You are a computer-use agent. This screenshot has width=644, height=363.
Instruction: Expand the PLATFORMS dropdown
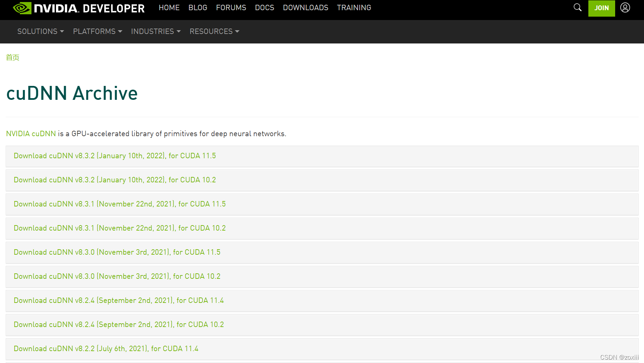tap(98, 31)
